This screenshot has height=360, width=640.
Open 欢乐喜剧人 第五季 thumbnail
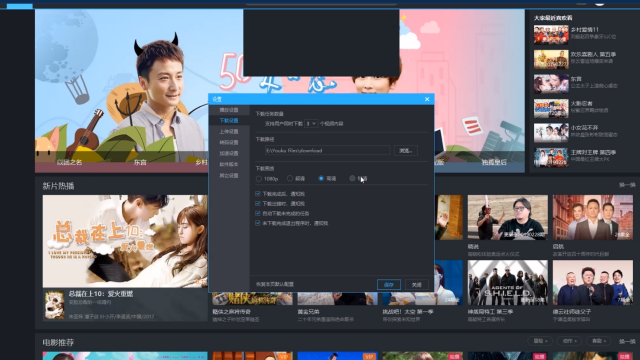click(551, 59)
